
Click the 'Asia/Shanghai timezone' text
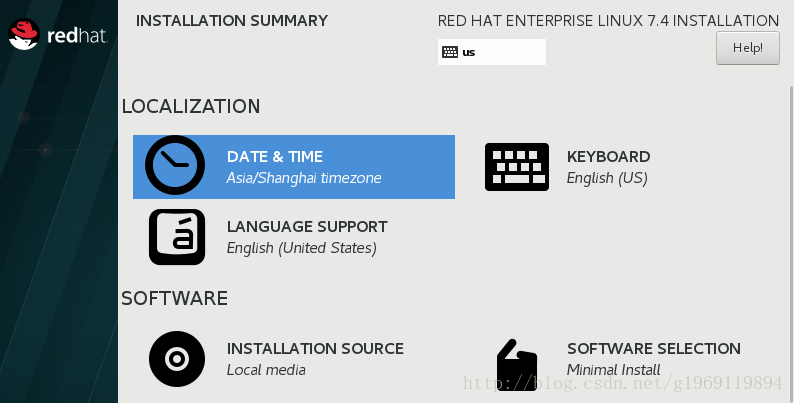pyautogui.click(x=304, y=178)
